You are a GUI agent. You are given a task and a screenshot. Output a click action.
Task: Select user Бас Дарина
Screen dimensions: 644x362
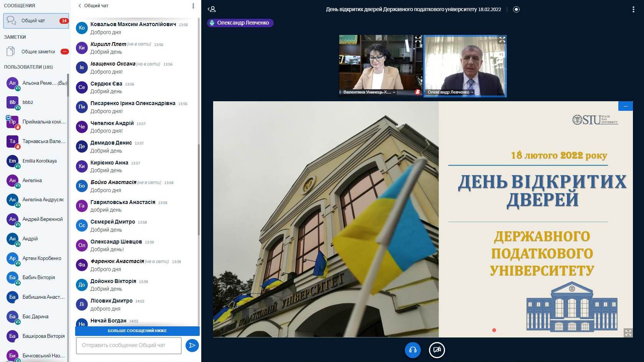[x=36, y=317]
